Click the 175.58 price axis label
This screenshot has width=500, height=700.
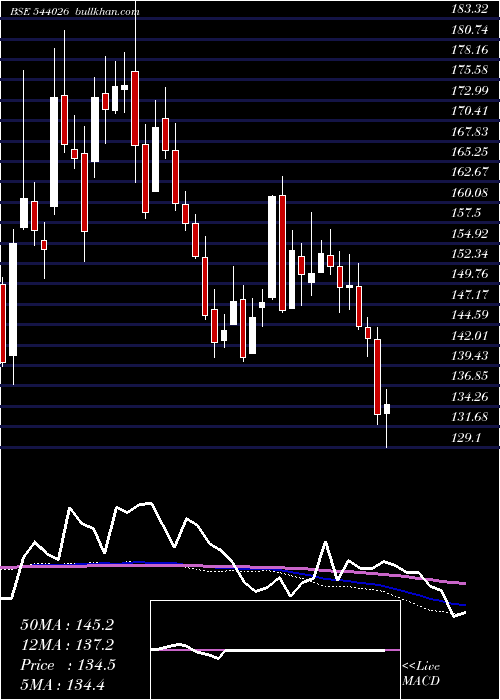coord(469,71)
